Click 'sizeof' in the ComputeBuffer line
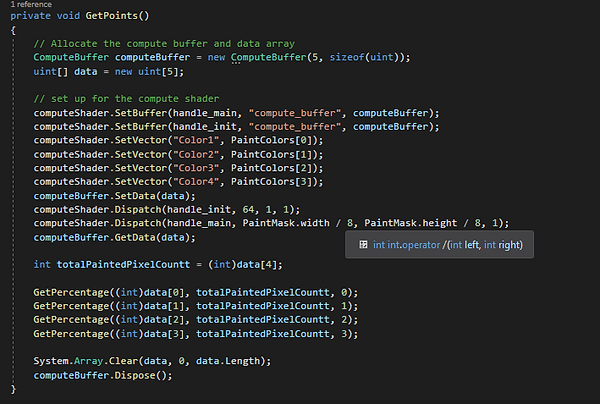 tap(347, 57)
